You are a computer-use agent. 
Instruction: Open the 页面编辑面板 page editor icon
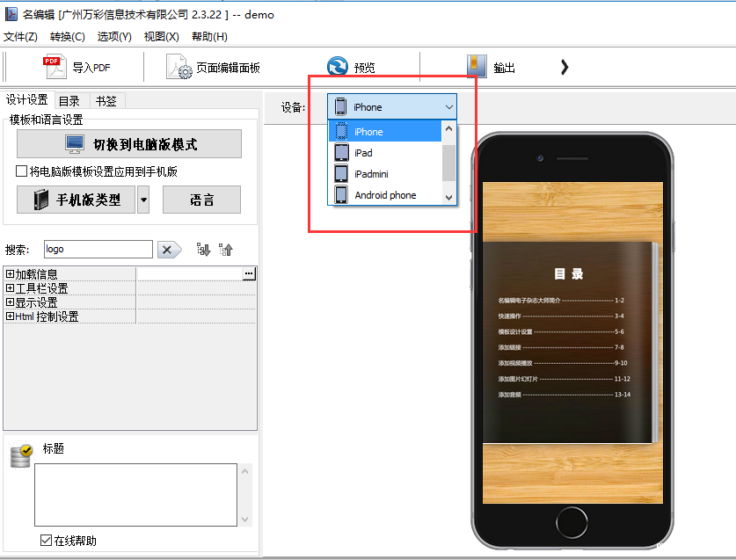pos(179,67)
